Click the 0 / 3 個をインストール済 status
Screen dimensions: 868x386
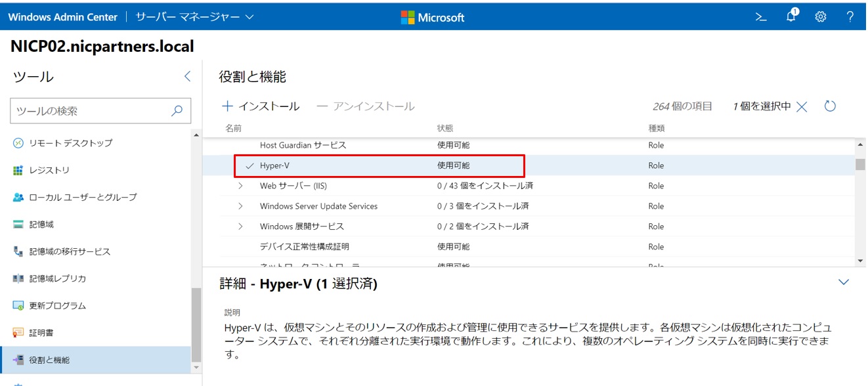coord(483,206)
